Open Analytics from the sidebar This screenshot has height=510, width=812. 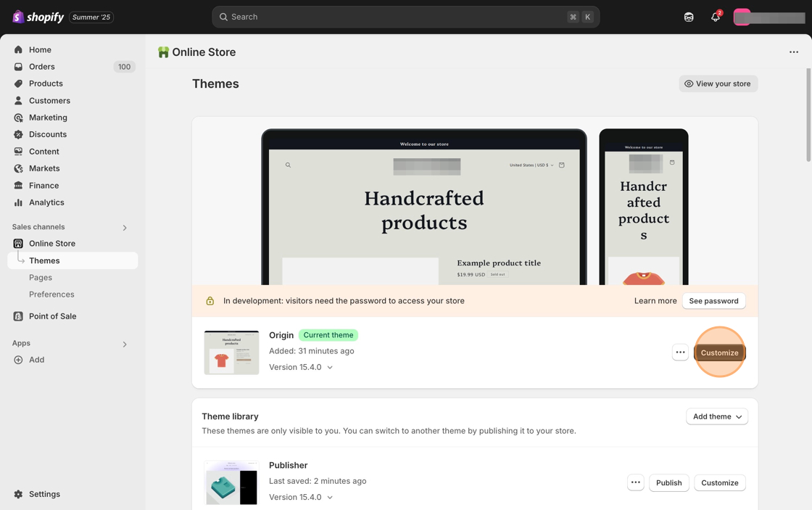[46, 202]
